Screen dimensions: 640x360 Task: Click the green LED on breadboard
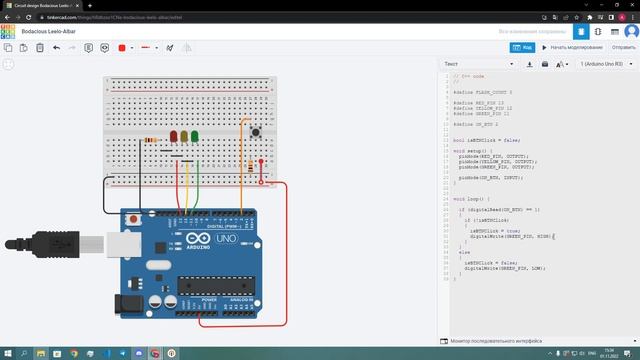tap(195, 137)
